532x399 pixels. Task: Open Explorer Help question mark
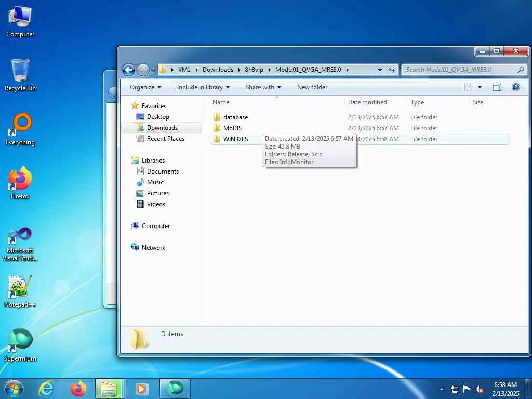tap(516, 87)
